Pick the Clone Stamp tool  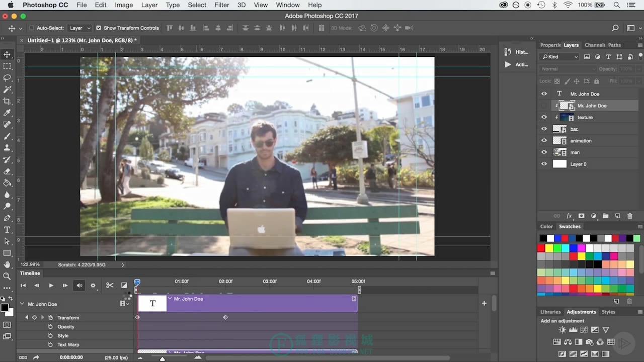tap(7, 148)
